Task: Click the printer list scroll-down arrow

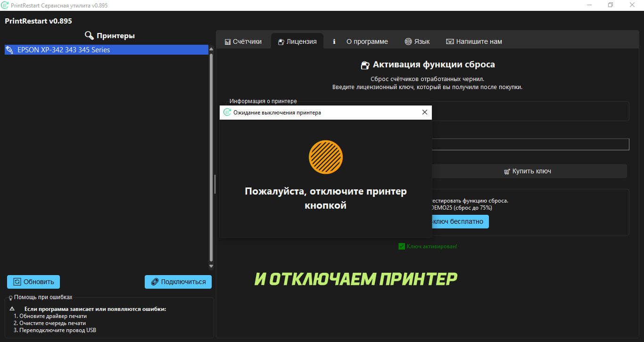Action: 211,266
